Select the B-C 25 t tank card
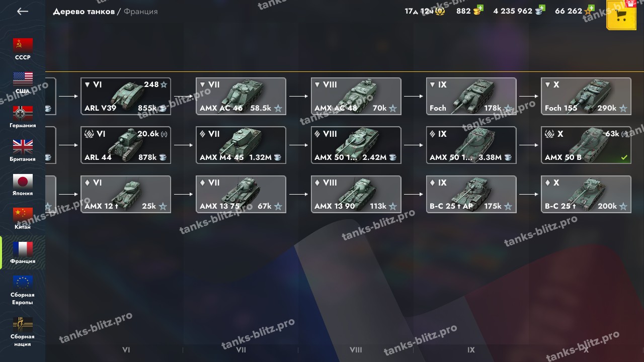The height and width of the screenshot is (362, 644). (586, 194)
